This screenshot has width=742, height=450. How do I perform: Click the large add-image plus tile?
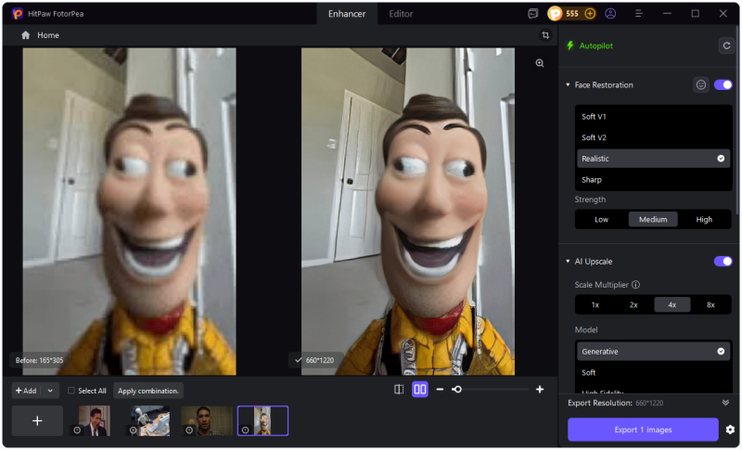(x=37, y=421)
